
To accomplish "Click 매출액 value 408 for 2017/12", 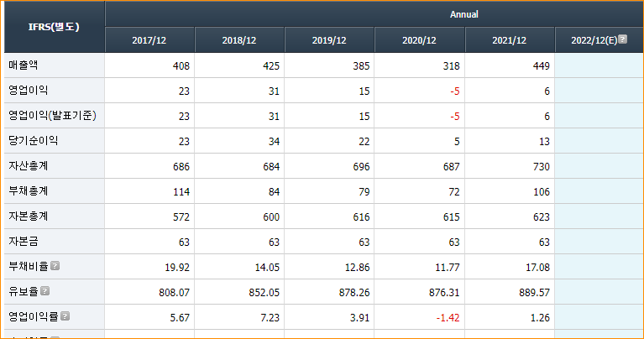I will pos(181,66).
